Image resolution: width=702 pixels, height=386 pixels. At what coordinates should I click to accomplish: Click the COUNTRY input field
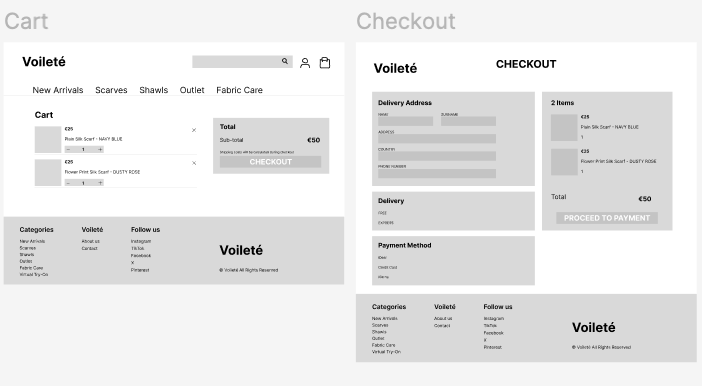[437, 156]
